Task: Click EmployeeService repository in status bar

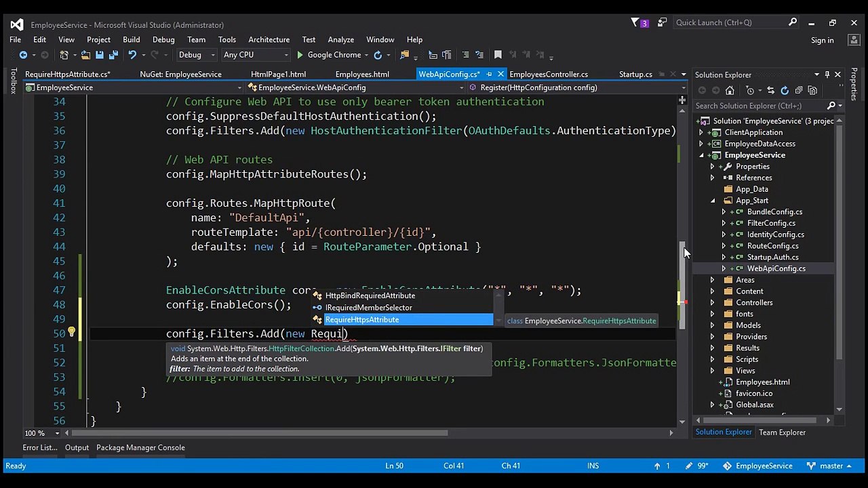Action: [757, 466]
